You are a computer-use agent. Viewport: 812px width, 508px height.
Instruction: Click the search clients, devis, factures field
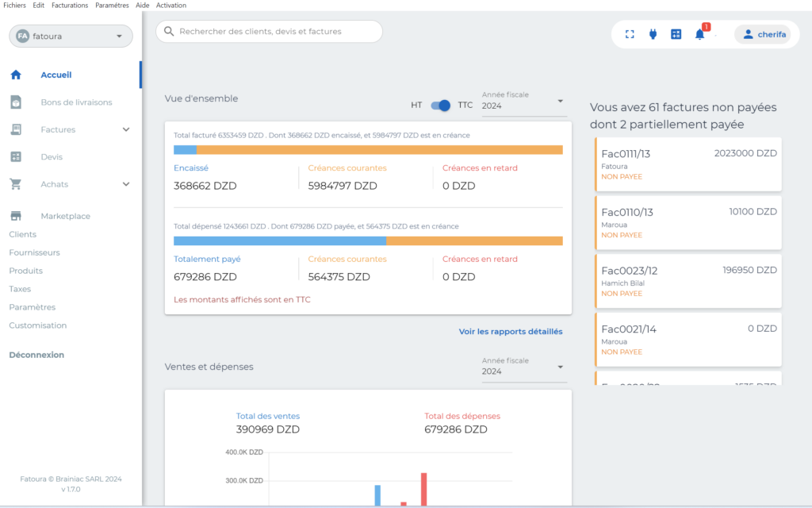coord(270,32)
